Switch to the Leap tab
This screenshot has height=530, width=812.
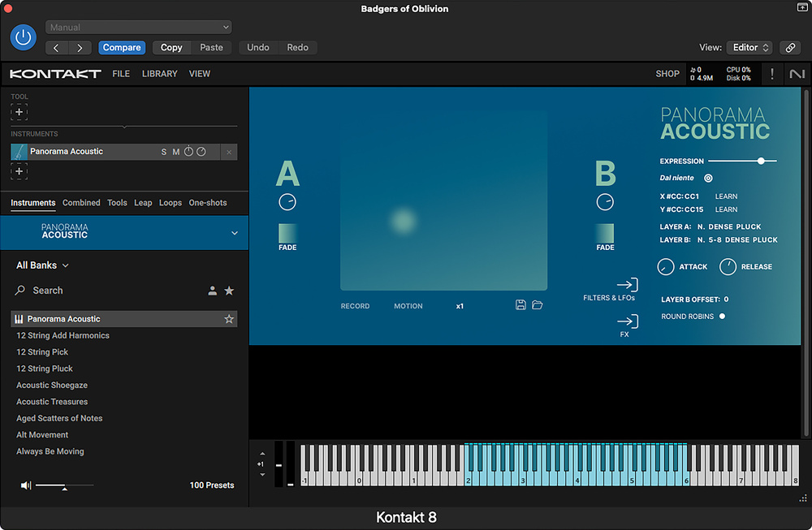[x=143, y=202]
